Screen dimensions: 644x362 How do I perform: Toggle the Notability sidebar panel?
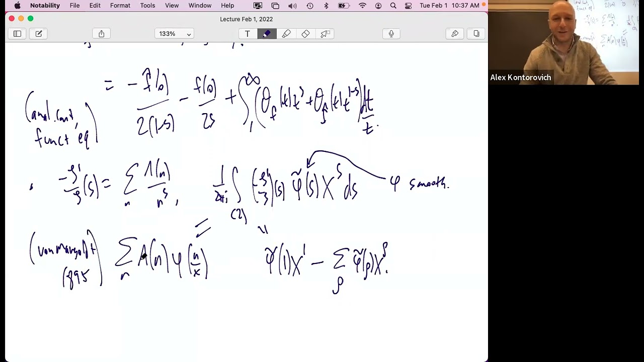17,34
